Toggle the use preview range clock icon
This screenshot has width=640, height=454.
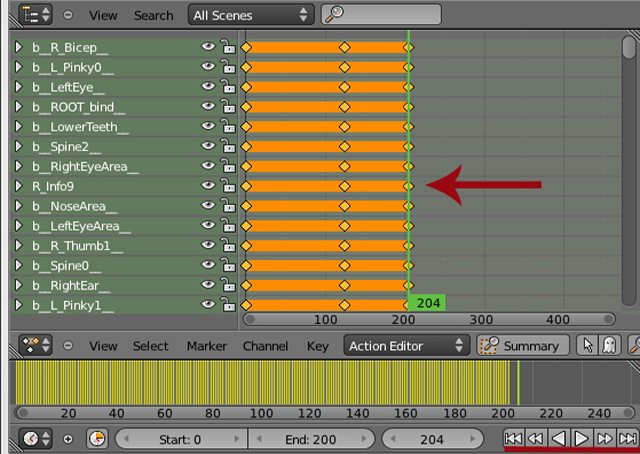97,439
